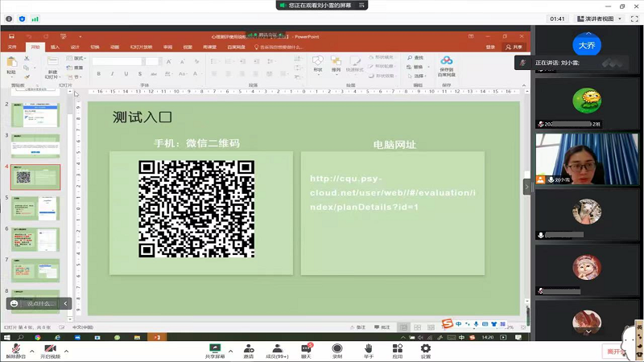The height and width of the screenshot is (362, 644).
Task: Open the font name combo box
Action: (118, 62)
